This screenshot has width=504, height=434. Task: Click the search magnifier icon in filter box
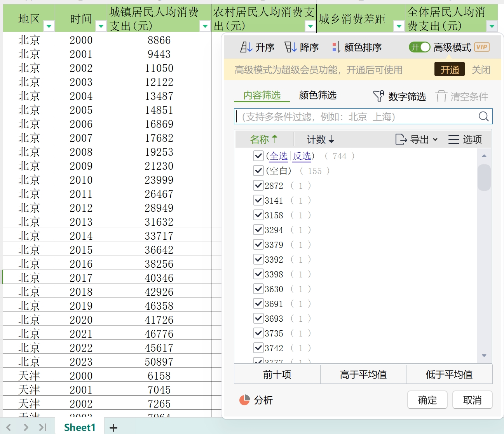(483, 117)
